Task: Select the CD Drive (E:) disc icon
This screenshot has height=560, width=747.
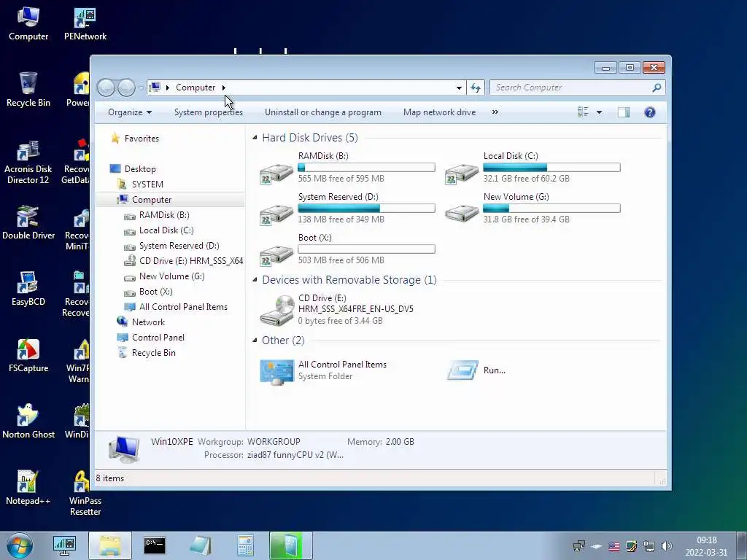Action: (276, 309)
